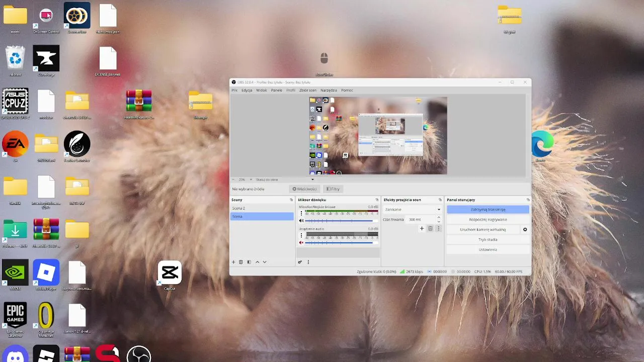Float the Efekty przejścia scen dock panel
The image size is (644, 362).
pyautogui.click(x=440, y=200)
